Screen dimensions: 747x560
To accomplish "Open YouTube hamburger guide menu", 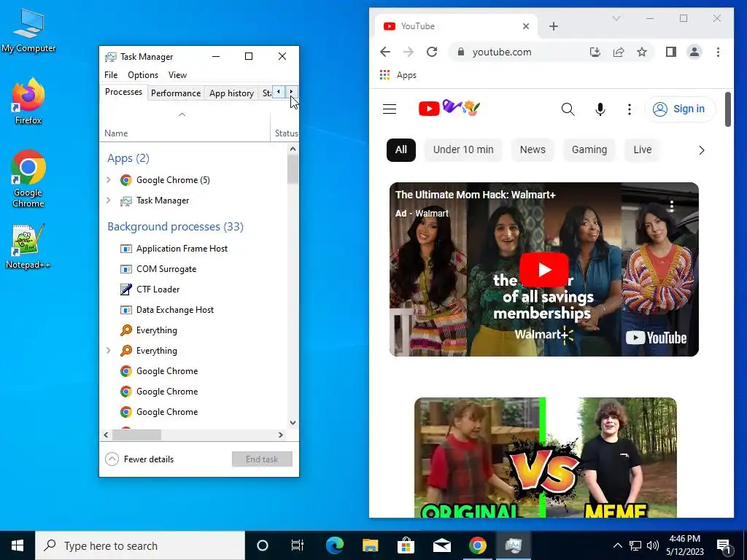I will (390, 109).
